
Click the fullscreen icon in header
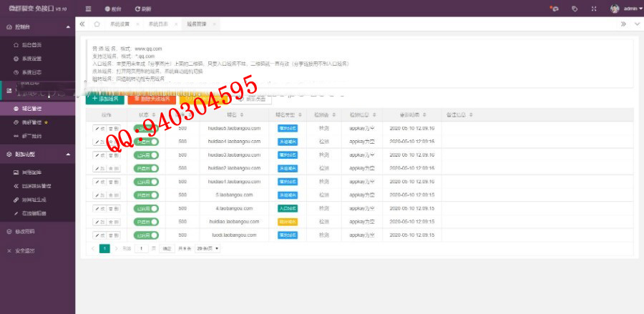(593, 9)
